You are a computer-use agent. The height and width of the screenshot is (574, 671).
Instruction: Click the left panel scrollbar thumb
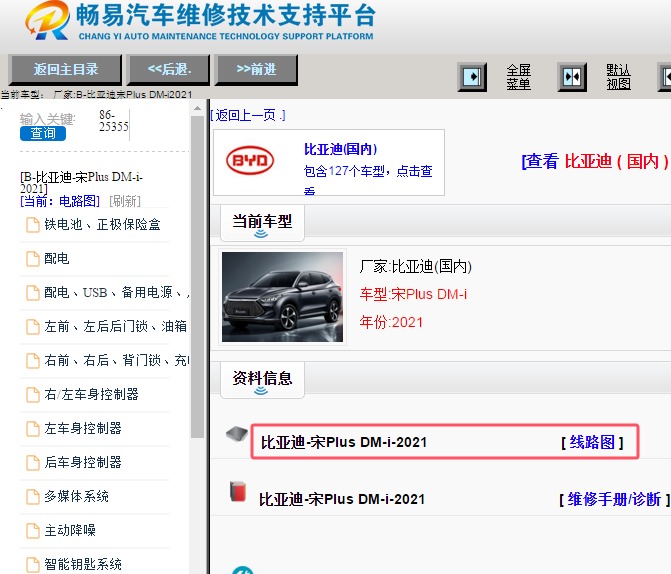coord(197,277)
